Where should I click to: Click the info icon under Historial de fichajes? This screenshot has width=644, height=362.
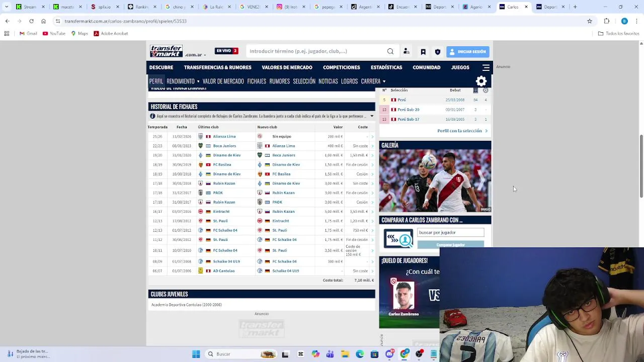(152, 116)
